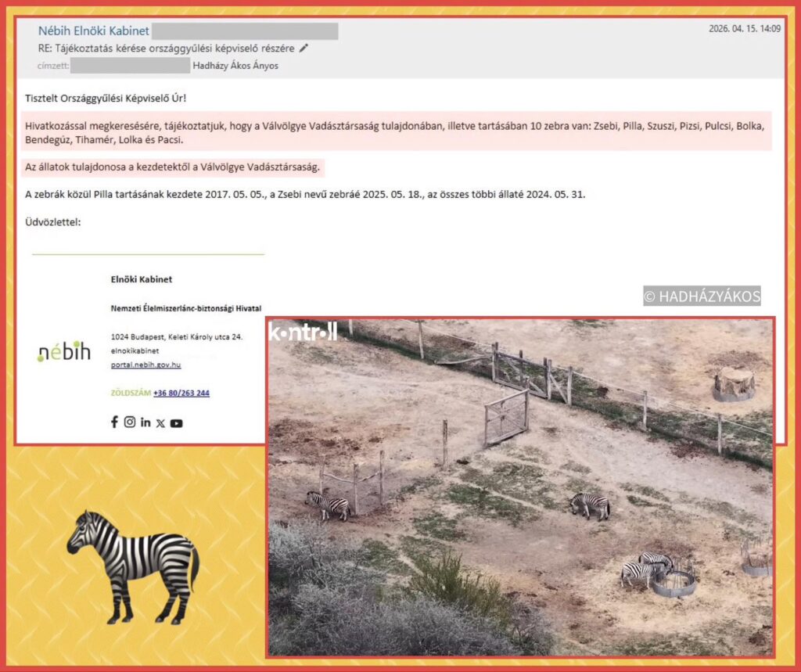Click the kontroll logo on the photo
The height and width of the screenshot is (672, 801).
click(x=303, y=332)
